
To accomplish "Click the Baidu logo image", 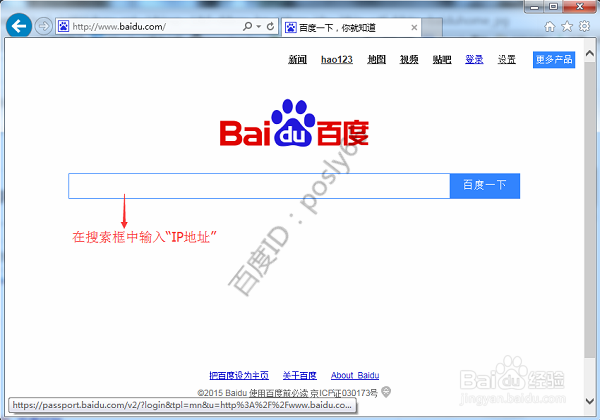I will [294, 123].
